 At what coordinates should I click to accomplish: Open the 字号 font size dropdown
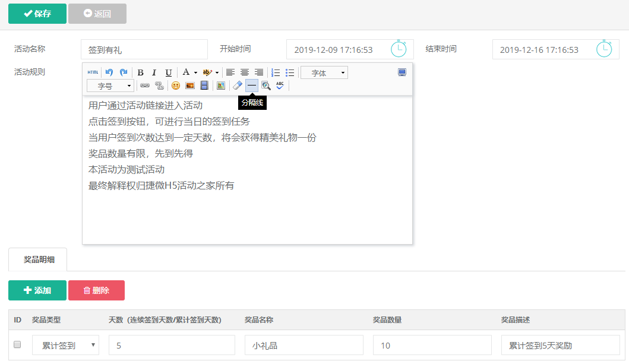point(110,86)
